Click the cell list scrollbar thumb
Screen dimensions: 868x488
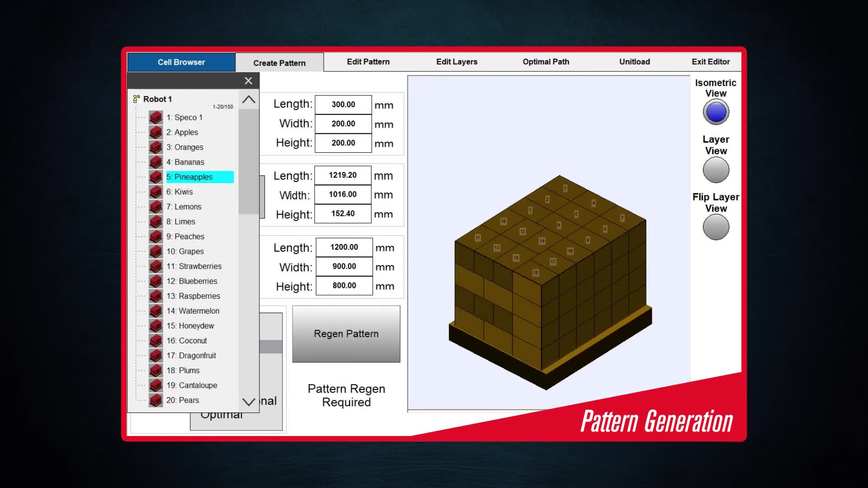point(248,161)
